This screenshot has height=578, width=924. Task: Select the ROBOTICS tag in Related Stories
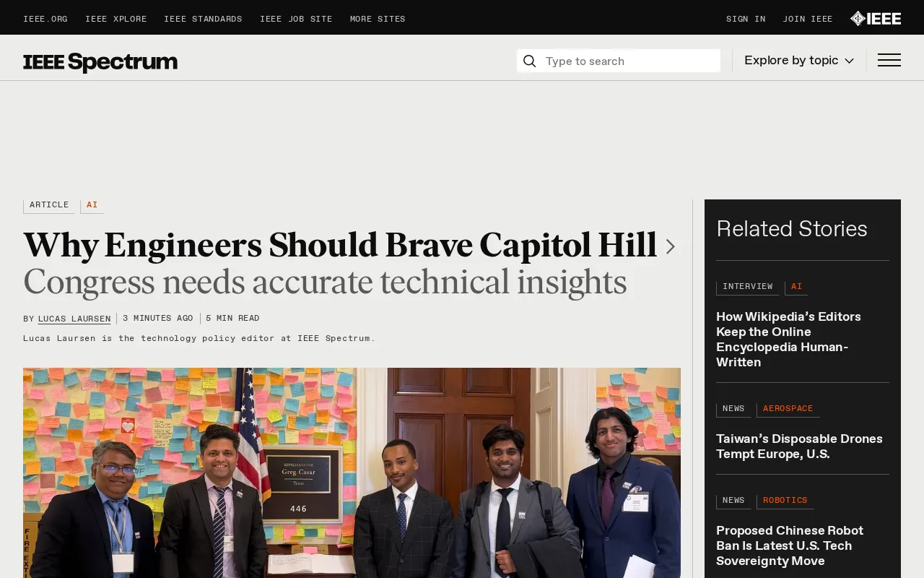click(x=785, y=501)
